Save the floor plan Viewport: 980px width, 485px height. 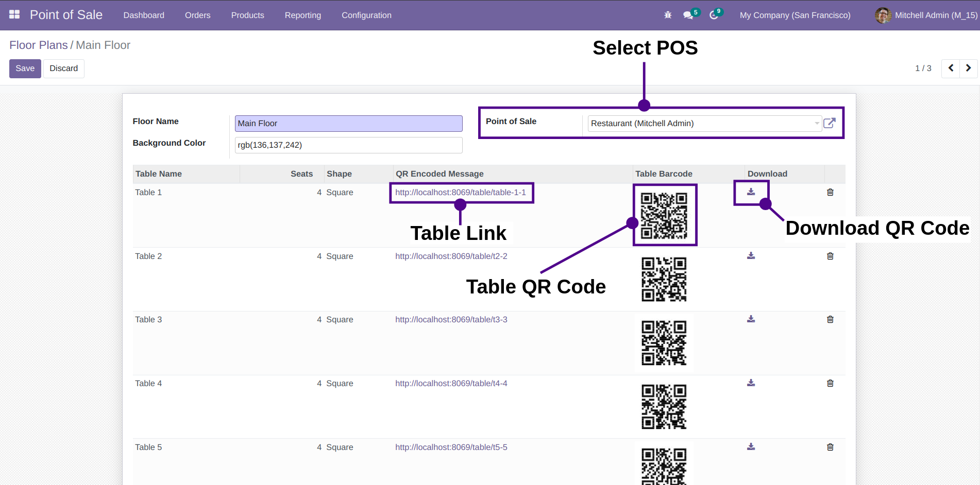click(x=25, y=68)
